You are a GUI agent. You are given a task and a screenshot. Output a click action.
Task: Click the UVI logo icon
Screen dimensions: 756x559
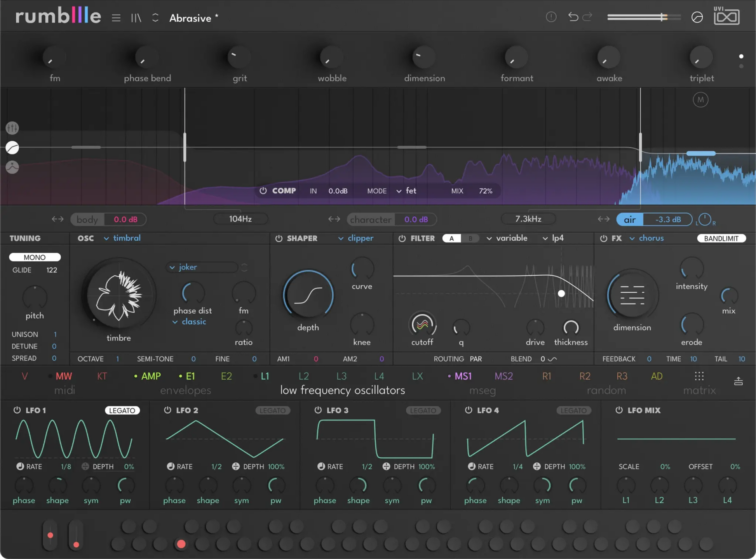tap(726, 16)
